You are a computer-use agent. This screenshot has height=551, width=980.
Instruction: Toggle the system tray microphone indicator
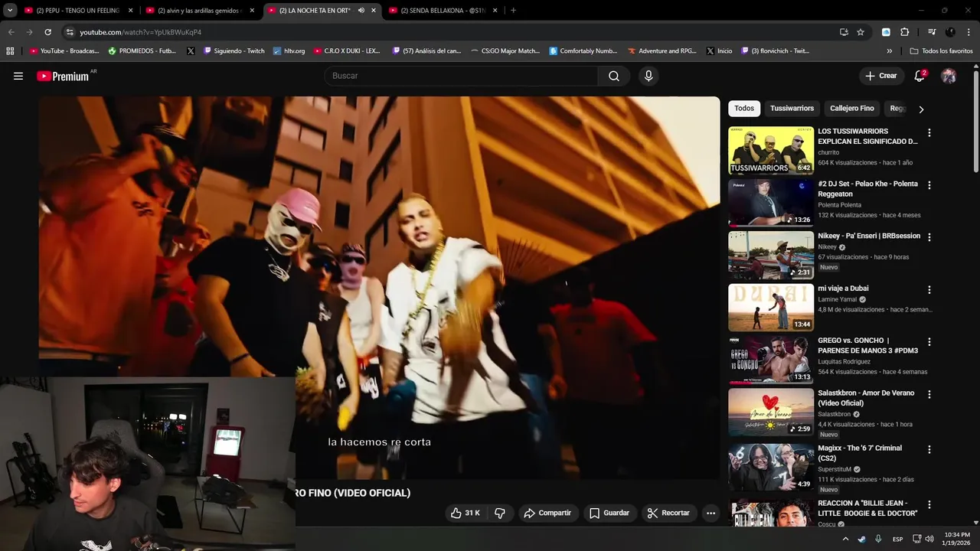click(878, 539)
